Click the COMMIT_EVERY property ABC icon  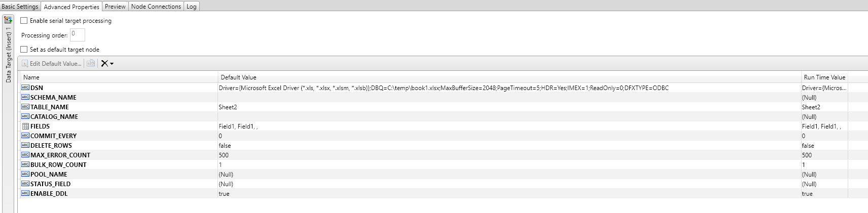pyautogui.click(x=25, y=136)
